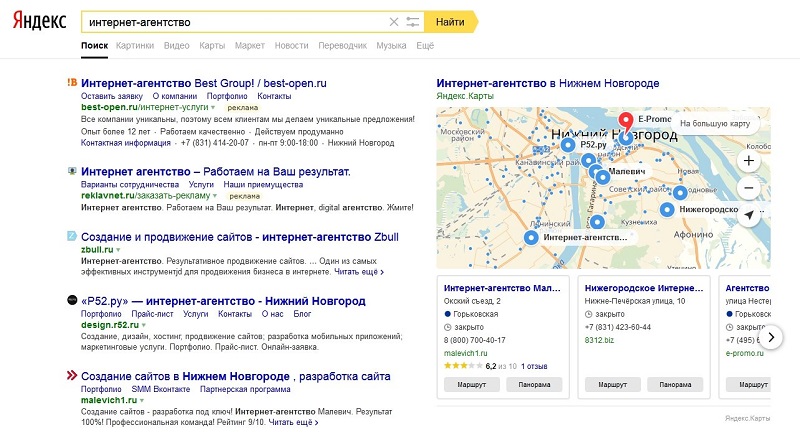Open advanced search settings icon
The image size is (800, 437).
tap(412, 22)
